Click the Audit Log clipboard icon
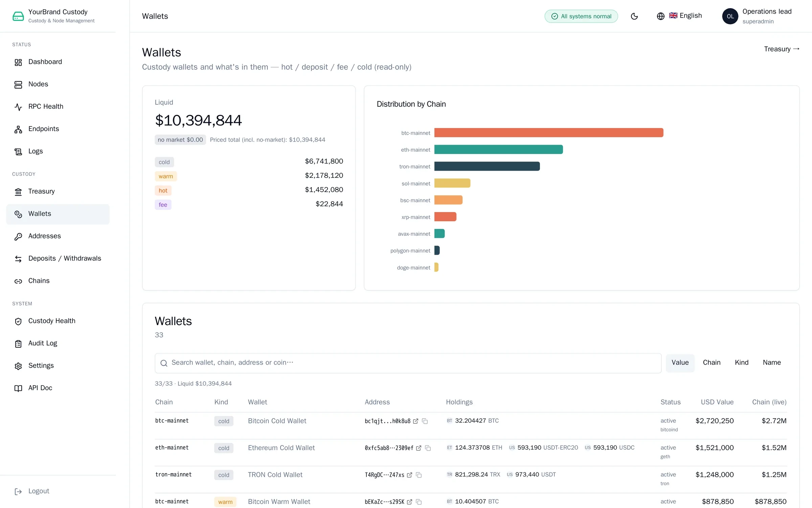This screenshot has height=508, width=812. 18,344
